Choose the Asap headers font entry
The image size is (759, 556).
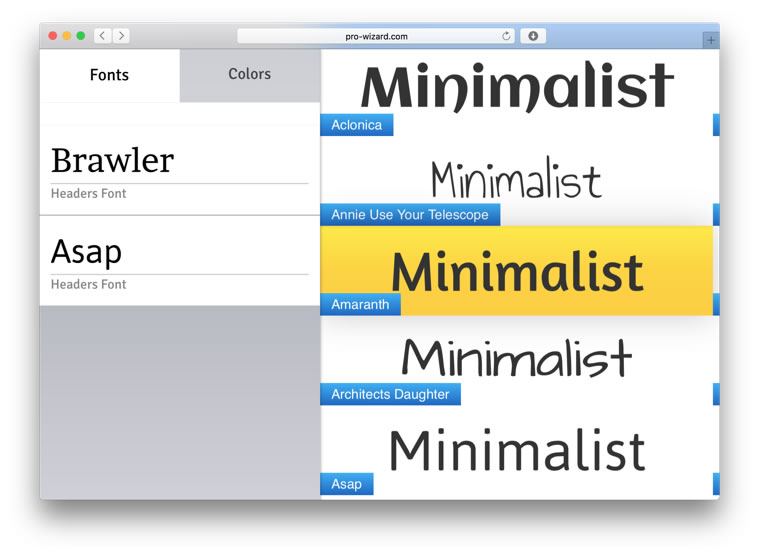(180, 261)
